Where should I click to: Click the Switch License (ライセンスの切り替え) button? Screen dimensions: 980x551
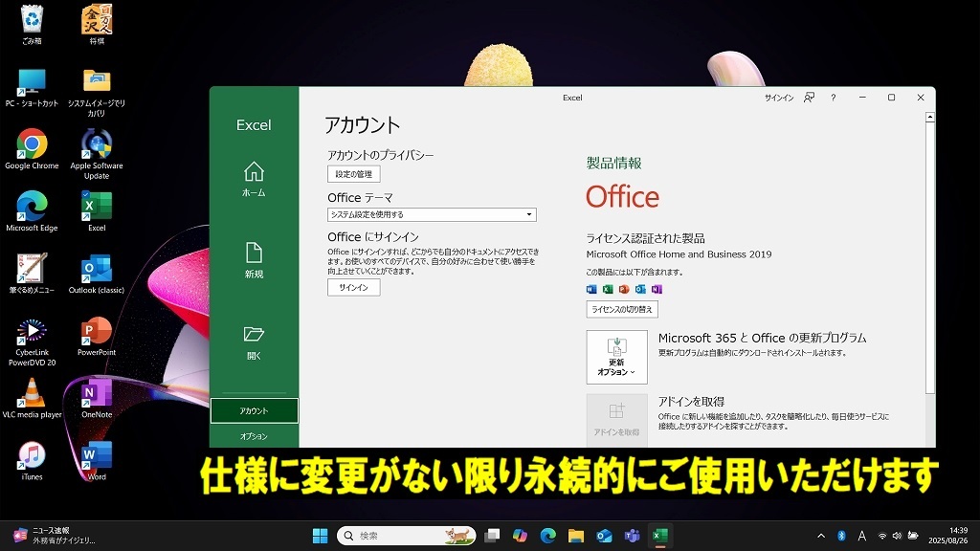coord(622,309)
